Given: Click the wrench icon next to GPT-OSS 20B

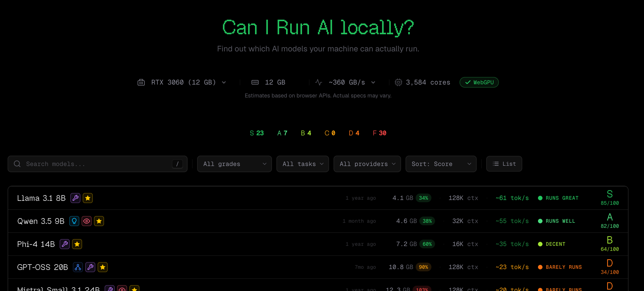Looking at the screenshot, I should (x=90, y=267).
